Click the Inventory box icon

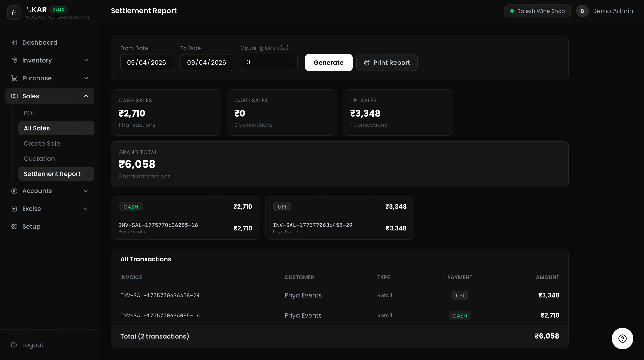14,60
